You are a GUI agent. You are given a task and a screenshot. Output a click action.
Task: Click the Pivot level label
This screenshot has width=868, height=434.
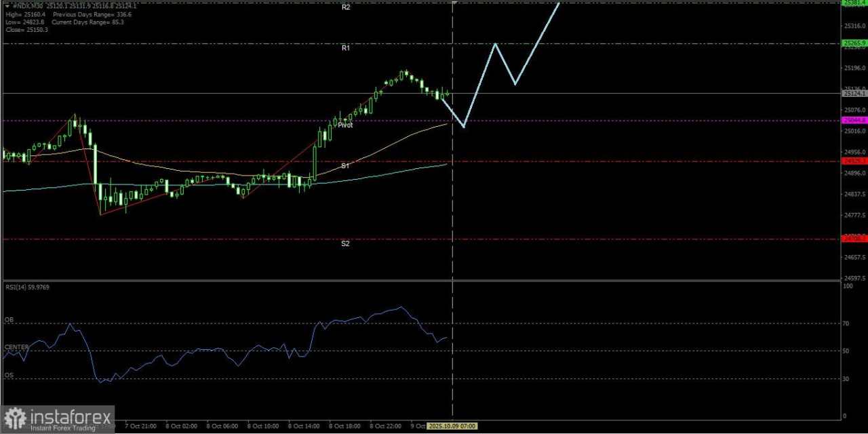pos(344,125)
